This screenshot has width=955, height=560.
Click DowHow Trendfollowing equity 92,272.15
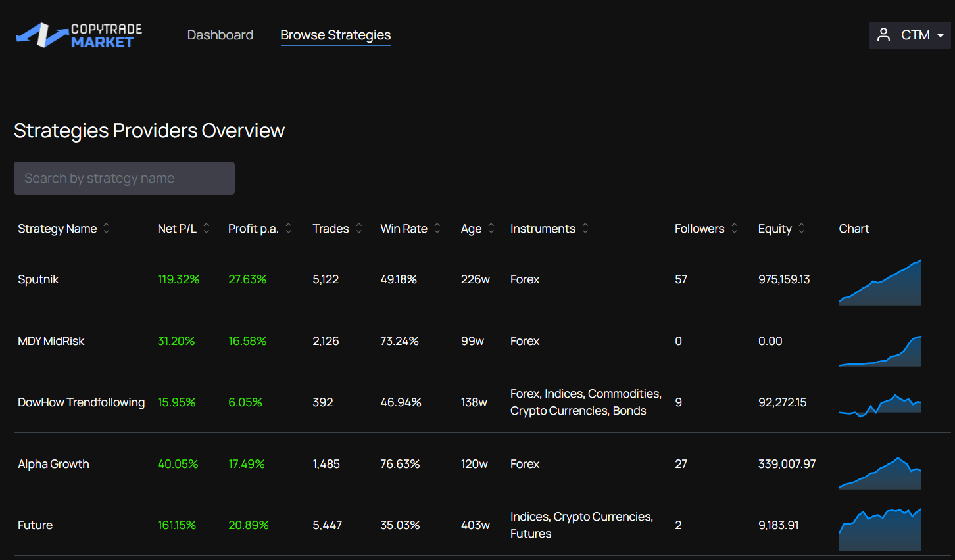click(783, 402)
